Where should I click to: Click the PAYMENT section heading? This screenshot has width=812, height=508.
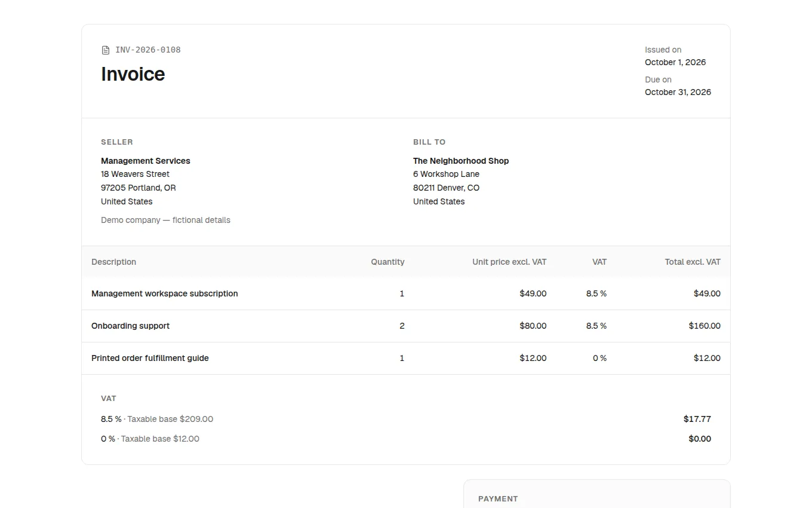[x=498, y=499]
